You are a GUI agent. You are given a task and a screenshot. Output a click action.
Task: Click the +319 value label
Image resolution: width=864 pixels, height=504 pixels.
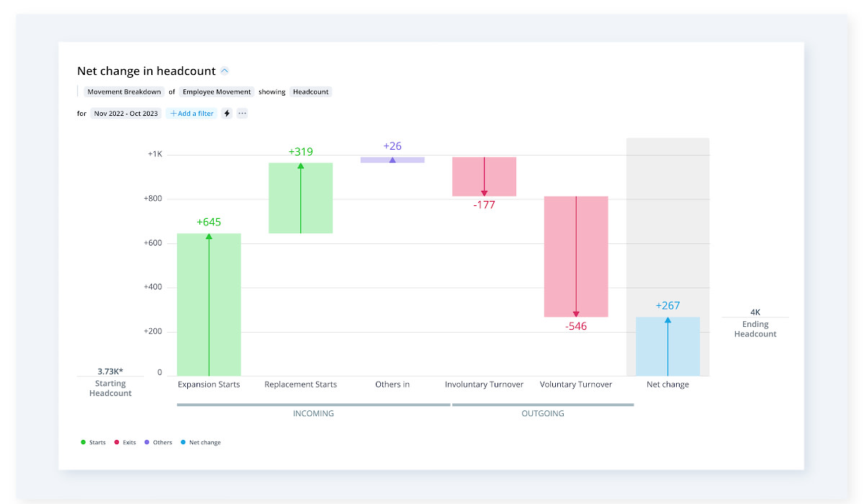coord(301,152)
